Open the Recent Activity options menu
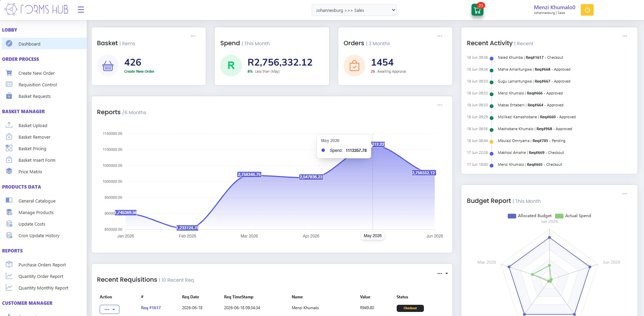This screenshot has width=644, height=316. coord(625,36)
